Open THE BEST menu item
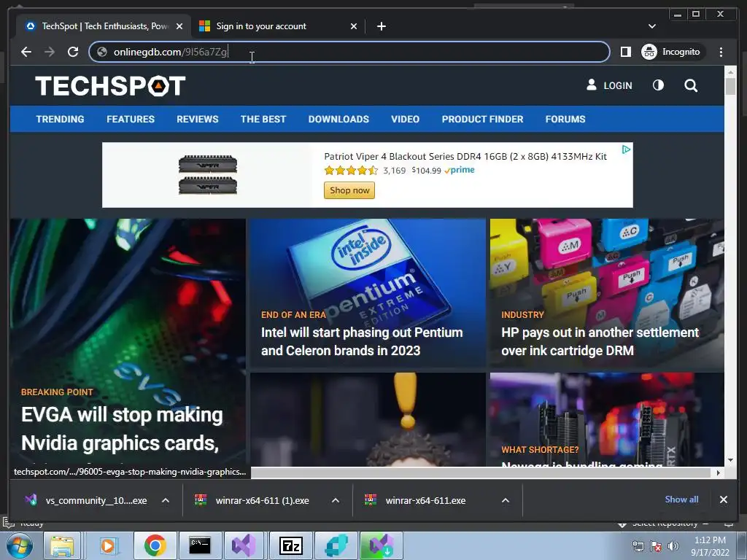Viewport: 747px width, 560px height. coord(263,119)
